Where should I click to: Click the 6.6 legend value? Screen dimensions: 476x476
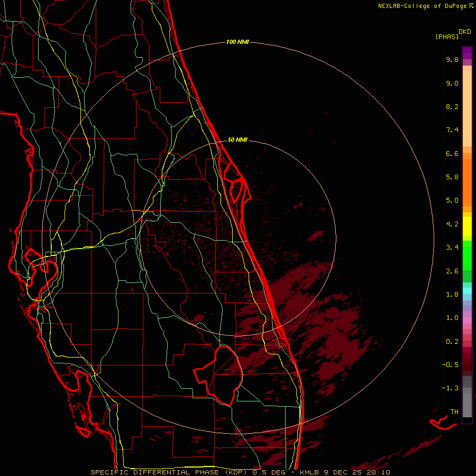pos(452,153)
